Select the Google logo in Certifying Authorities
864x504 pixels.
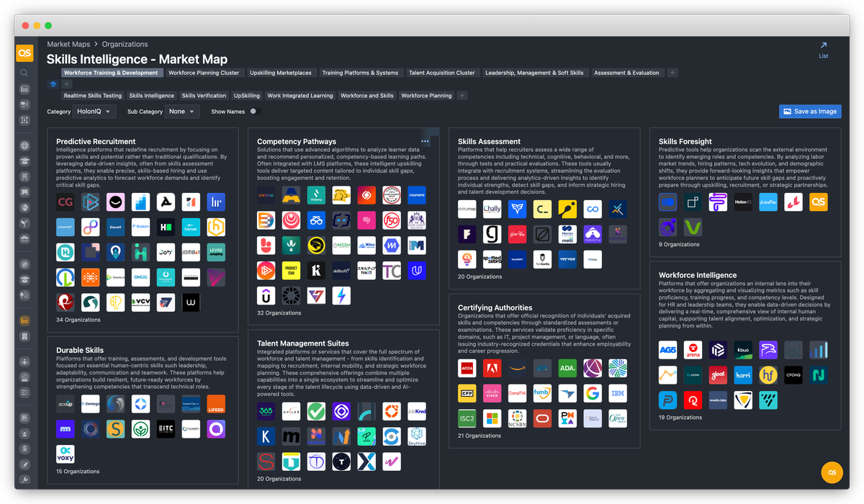pyautogui.click(x=593, y=394)
